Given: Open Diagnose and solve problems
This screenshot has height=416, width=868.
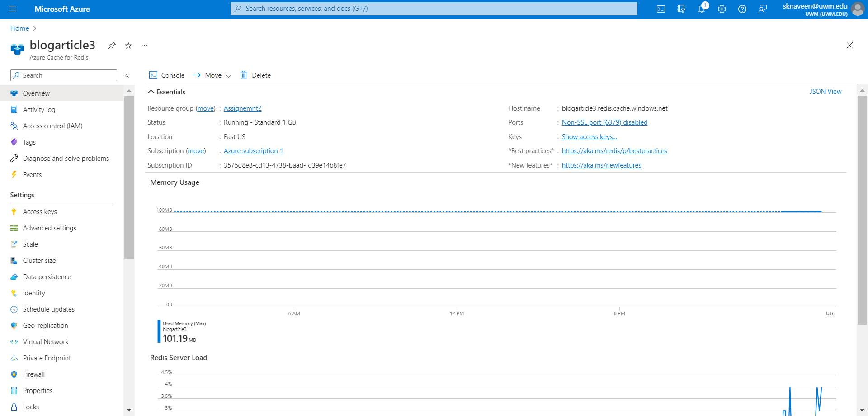Looking at the screenshot, I should click(66, 158).
